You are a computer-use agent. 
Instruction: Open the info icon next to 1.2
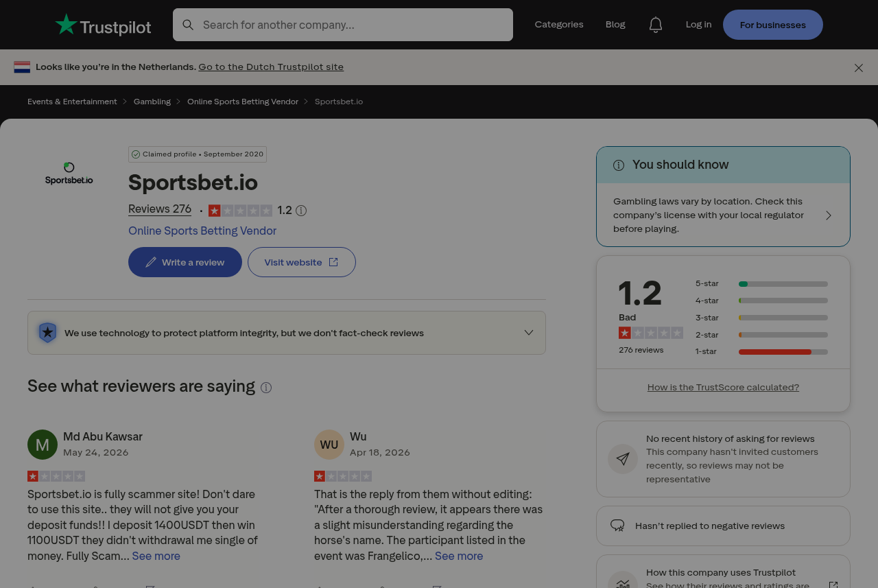[x=301, y=211]
